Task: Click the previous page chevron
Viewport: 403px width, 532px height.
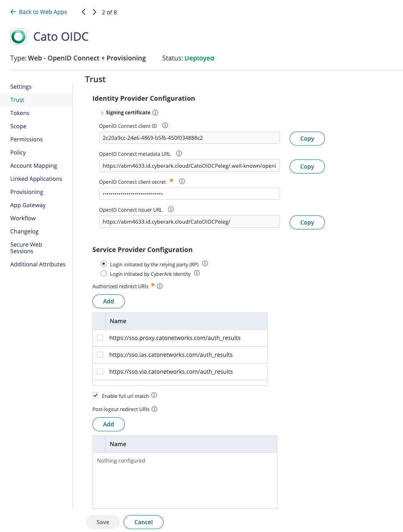Action: point(83,12)
